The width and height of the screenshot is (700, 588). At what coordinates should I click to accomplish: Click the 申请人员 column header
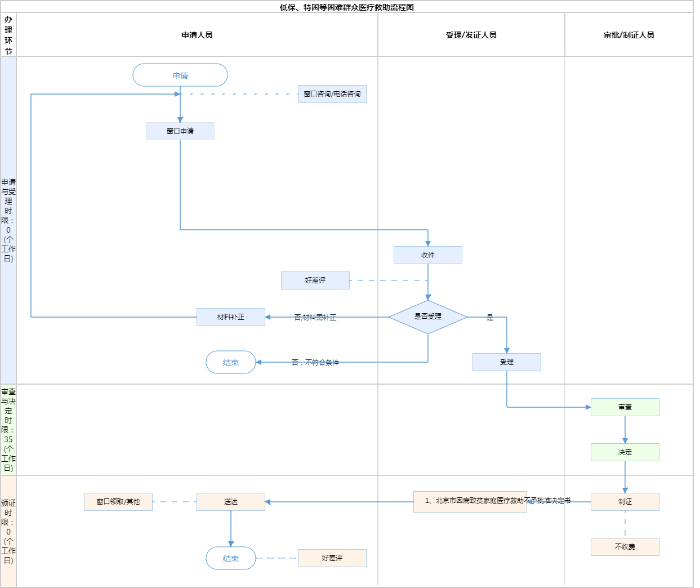point(197,35)
